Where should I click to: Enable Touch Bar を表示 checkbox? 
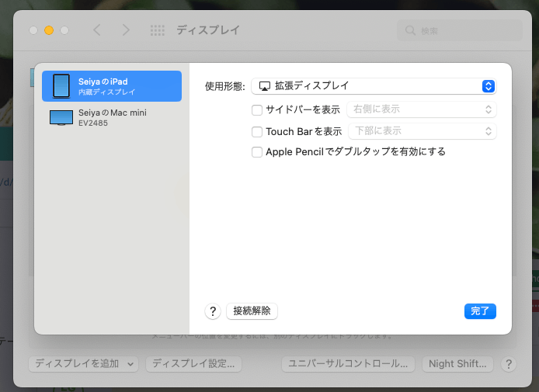click(x=257, y=132)
